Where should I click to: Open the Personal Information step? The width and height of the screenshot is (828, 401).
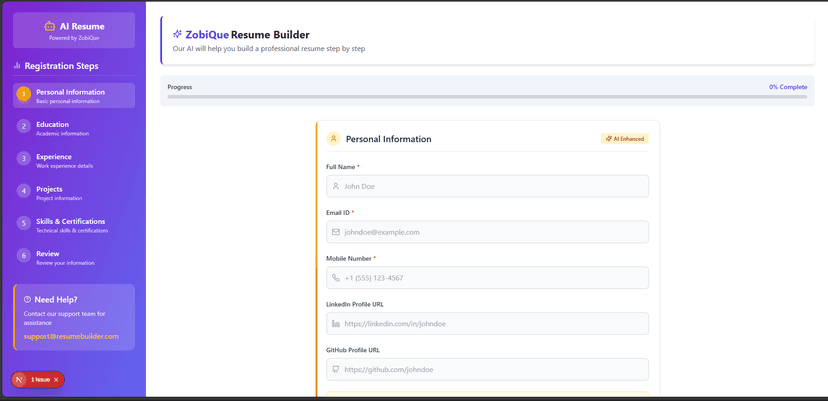tap(74, 96)
